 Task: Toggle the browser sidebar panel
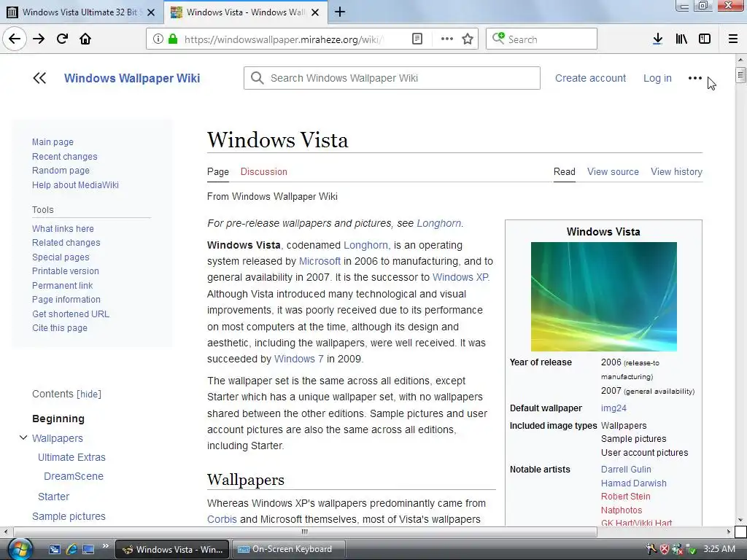click(x=705, y=39)
